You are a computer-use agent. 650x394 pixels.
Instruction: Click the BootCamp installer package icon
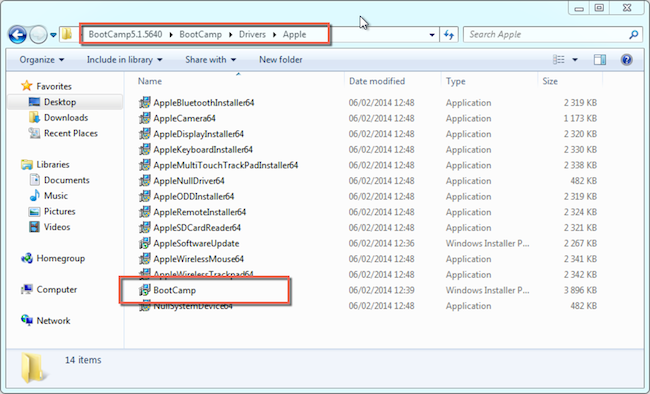144,290
